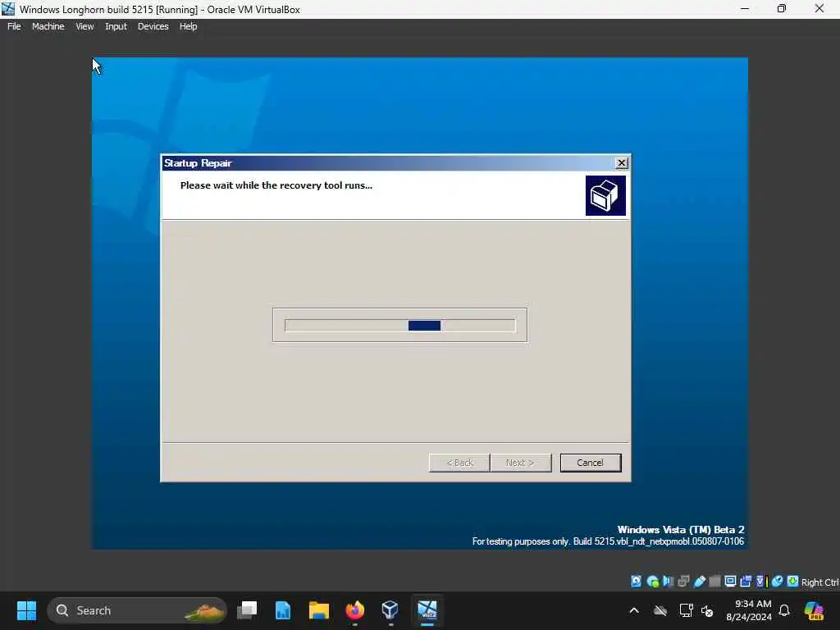The image size is (840, 630).
Task: Click the USB devices status icon
Action: click(x=699, y=582)
